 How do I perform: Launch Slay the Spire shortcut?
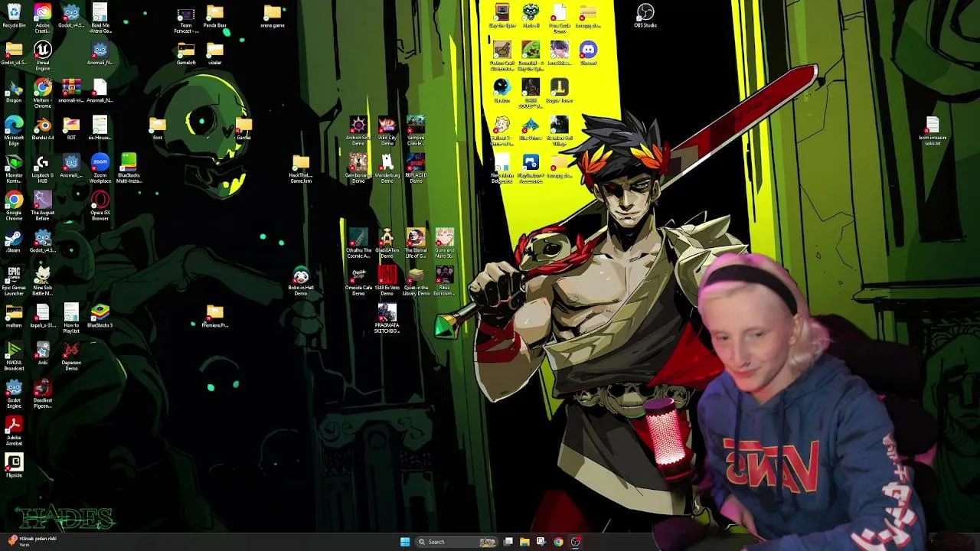[x=502, y=16]
